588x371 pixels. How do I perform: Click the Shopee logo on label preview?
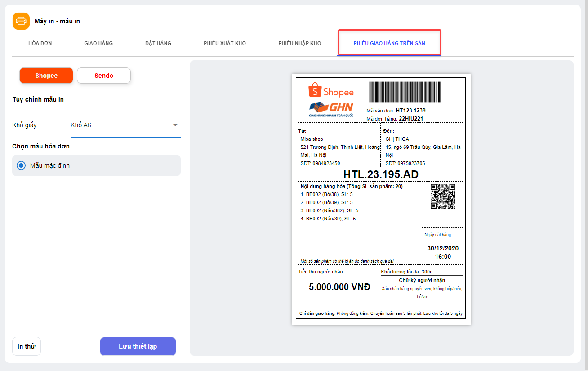pos(331,91)
